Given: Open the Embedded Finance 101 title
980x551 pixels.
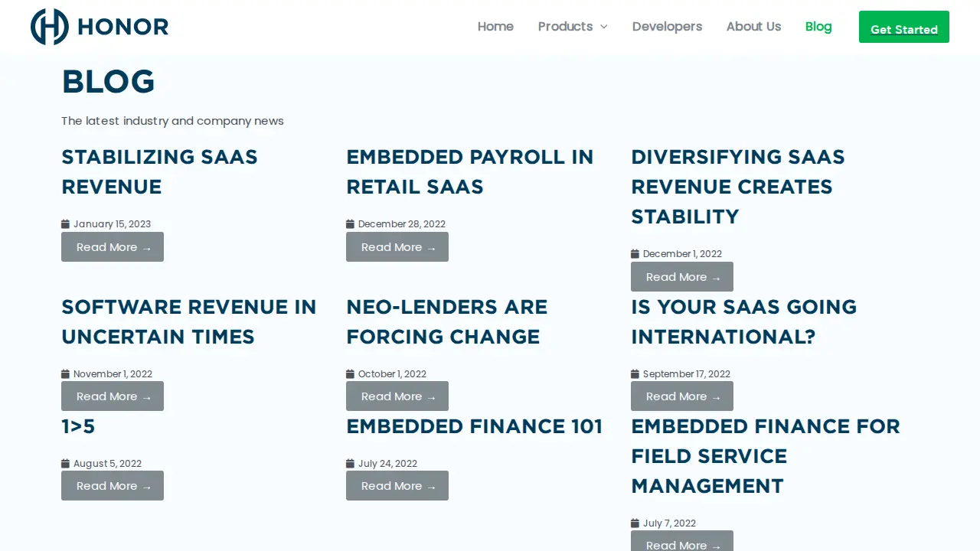Looking at the screenshot, I should pyautogui.click(x=475, y=426).
